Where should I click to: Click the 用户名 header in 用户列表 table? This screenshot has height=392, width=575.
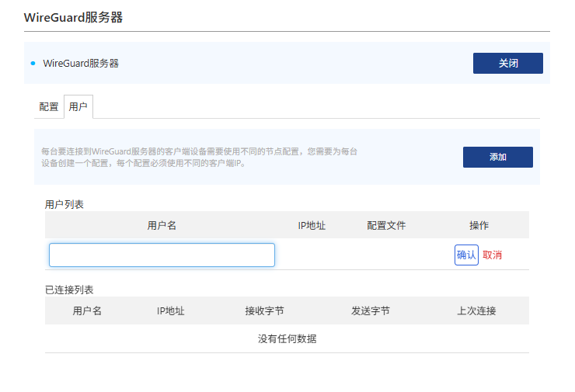click(162, 225)
